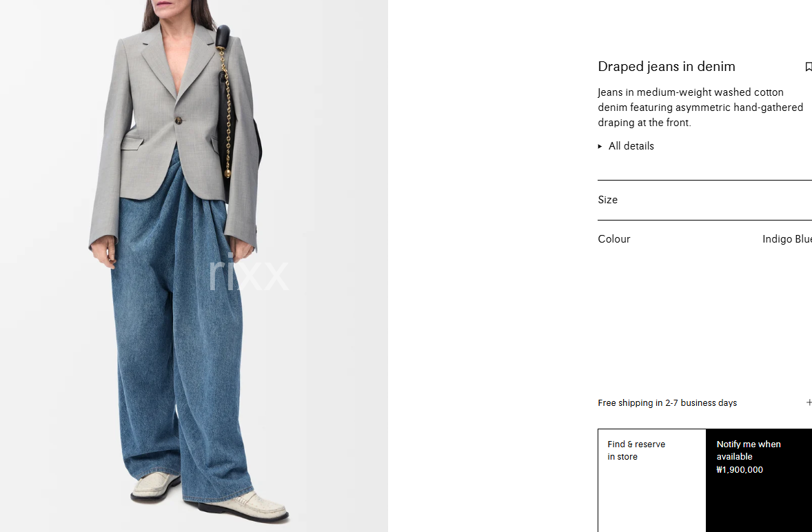Image resolution: width=812 pixels, height=532 pixels.
Task: Click the Size label text
Action: pos(607,200)
